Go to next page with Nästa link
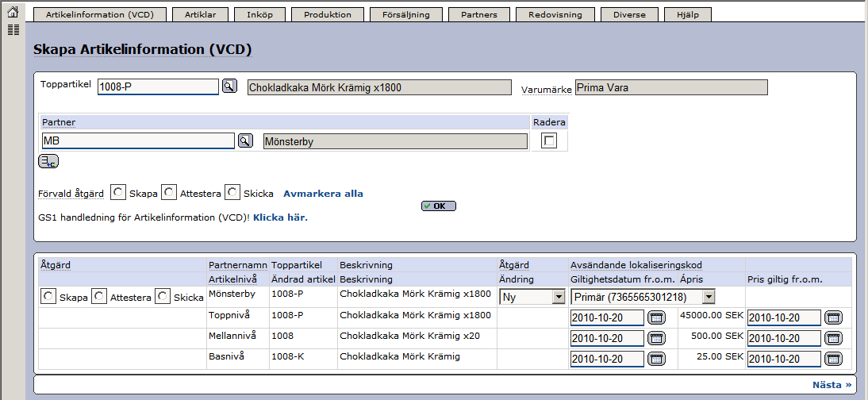The image size is (868, 400). click(x=832, y=384)
